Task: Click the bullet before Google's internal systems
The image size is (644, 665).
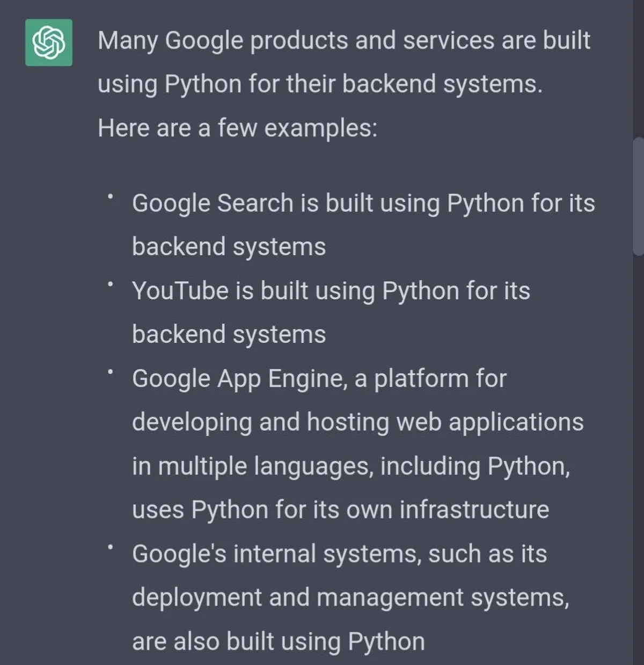Action: tap(110, 547)
